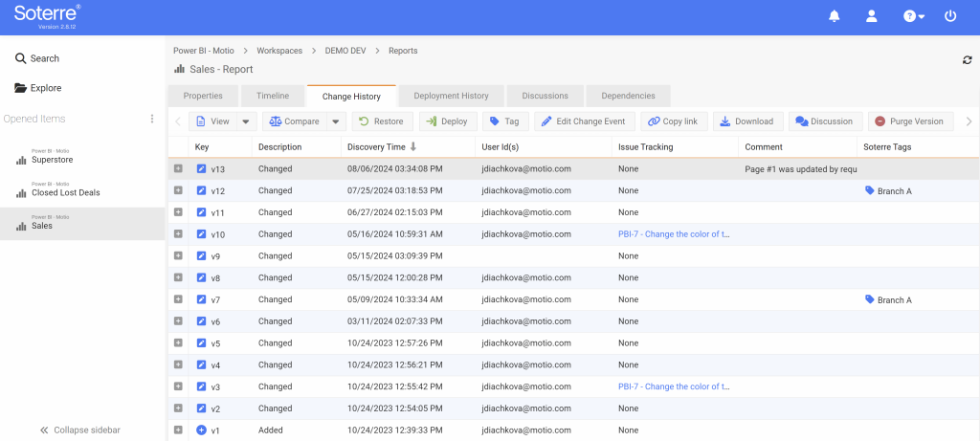Click the Purge Version button

click(x=909, y=121)
